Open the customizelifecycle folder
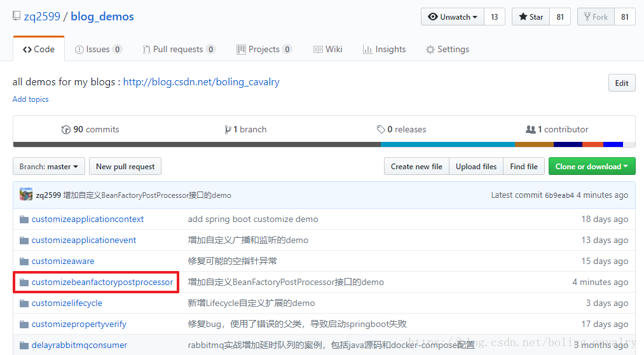 (67, 303)
